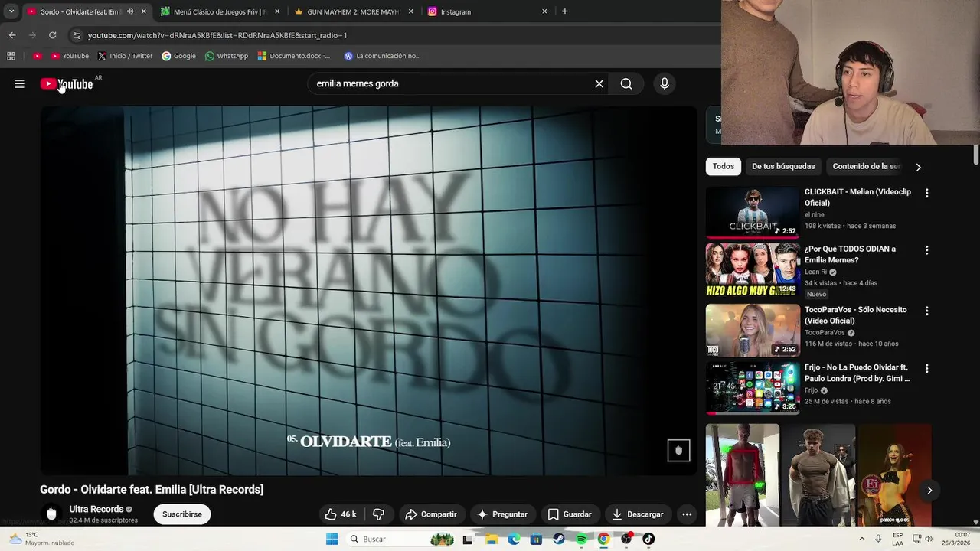
Task: Open the Preguntar AI assistant button
Action: point(502,514)
